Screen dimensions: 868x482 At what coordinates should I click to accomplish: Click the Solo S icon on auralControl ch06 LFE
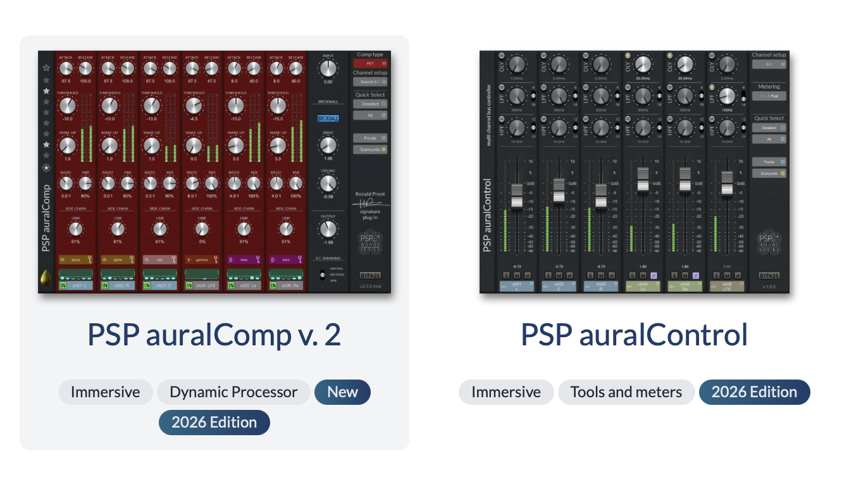coord(717,275)
